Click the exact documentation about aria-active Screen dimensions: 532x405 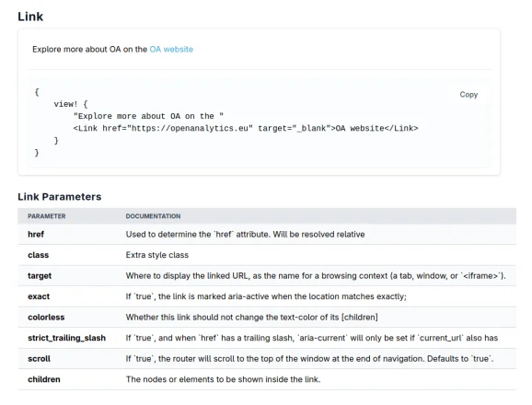click(x=266, y=296)
